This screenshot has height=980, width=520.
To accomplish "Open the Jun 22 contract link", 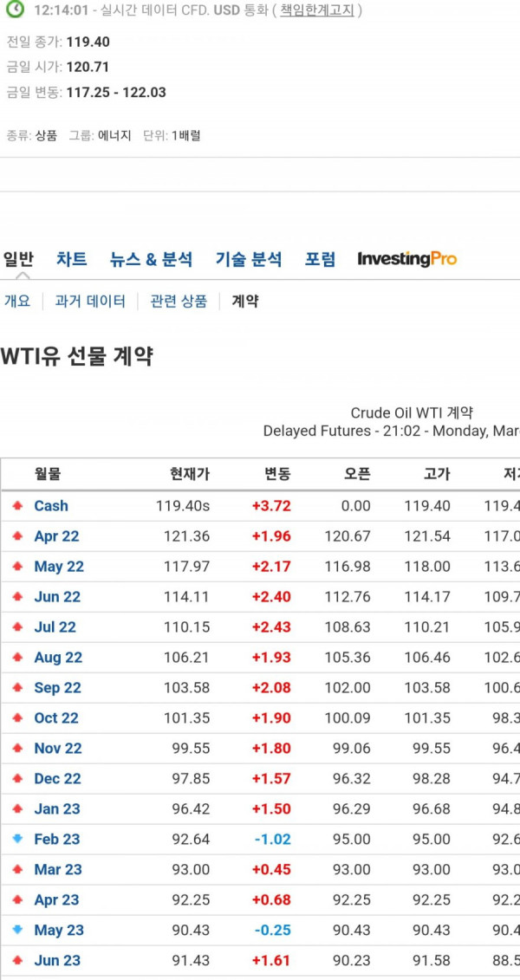I will [57, 597].
